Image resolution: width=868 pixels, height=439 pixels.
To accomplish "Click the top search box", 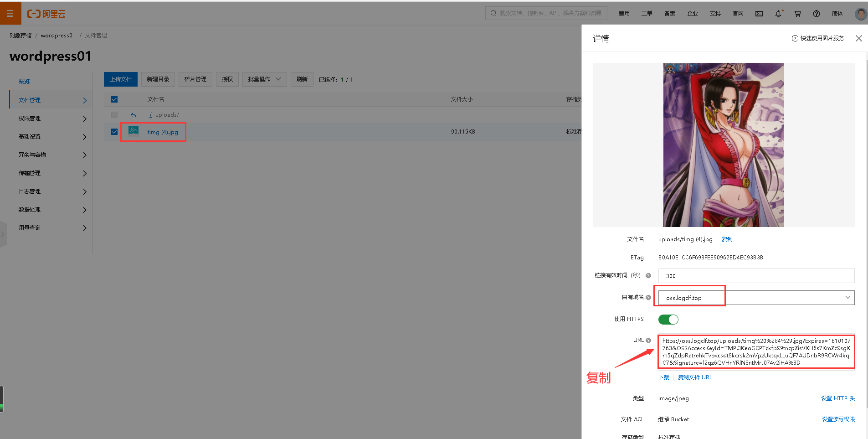I will coord(546,13).
